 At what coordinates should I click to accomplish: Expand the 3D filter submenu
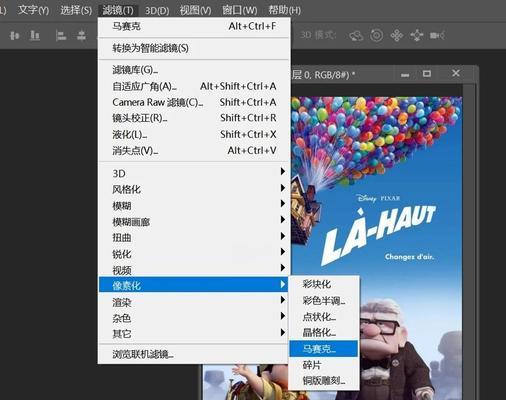point(194,173)
